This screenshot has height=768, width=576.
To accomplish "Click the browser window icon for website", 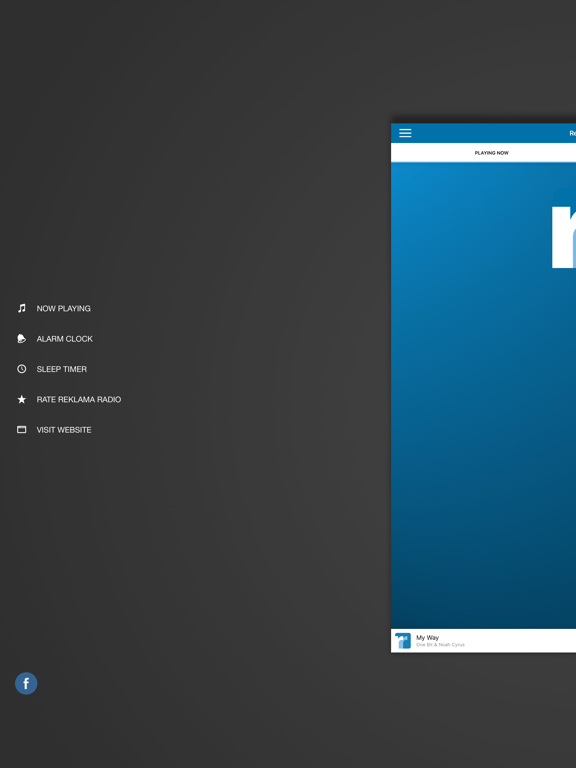I will (22, 430).
